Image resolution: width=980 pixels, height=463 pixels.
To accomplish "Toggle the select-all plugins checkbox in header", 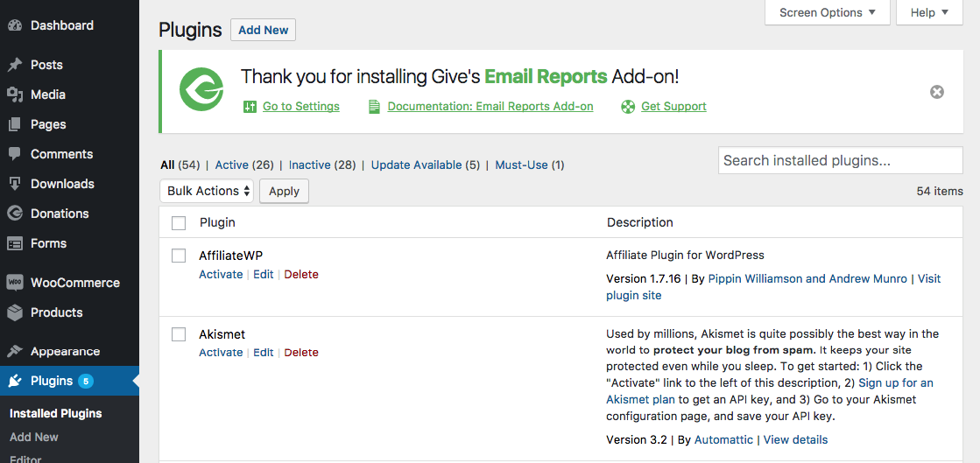I will (179, 223).
